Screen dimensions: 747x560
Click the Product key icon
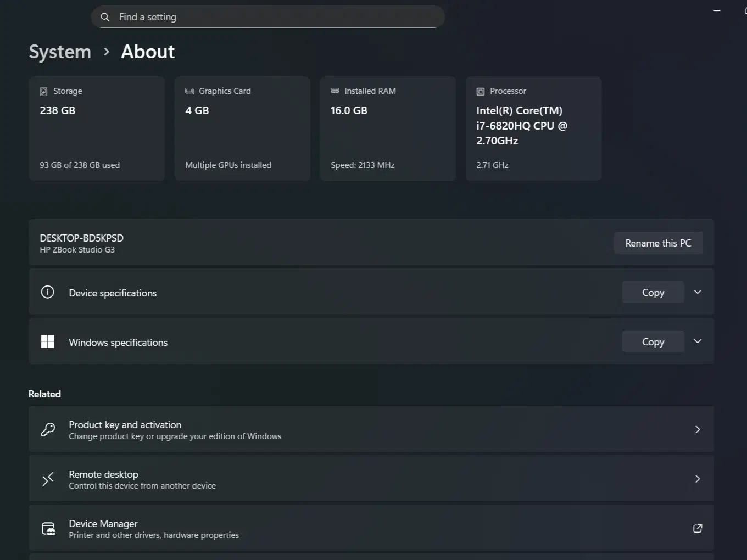(x=48, y=429)
